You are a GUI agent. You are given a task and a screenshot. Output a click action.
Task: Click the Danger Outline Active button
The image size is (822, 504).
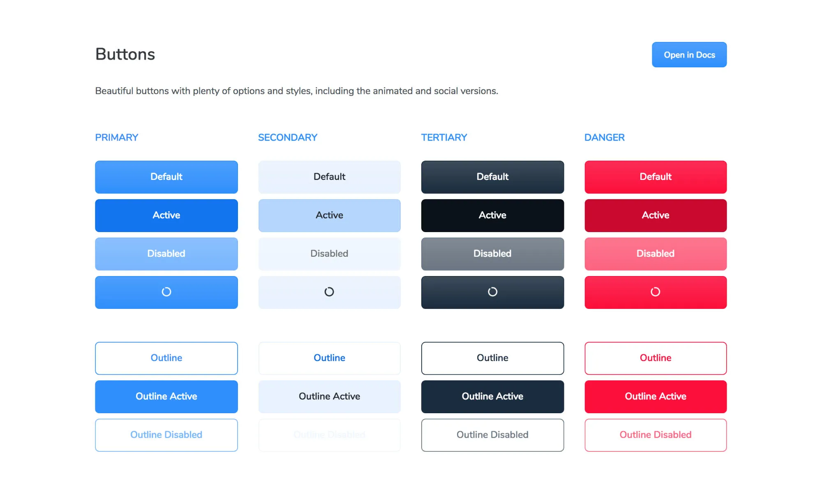click(x=656, y=397)
